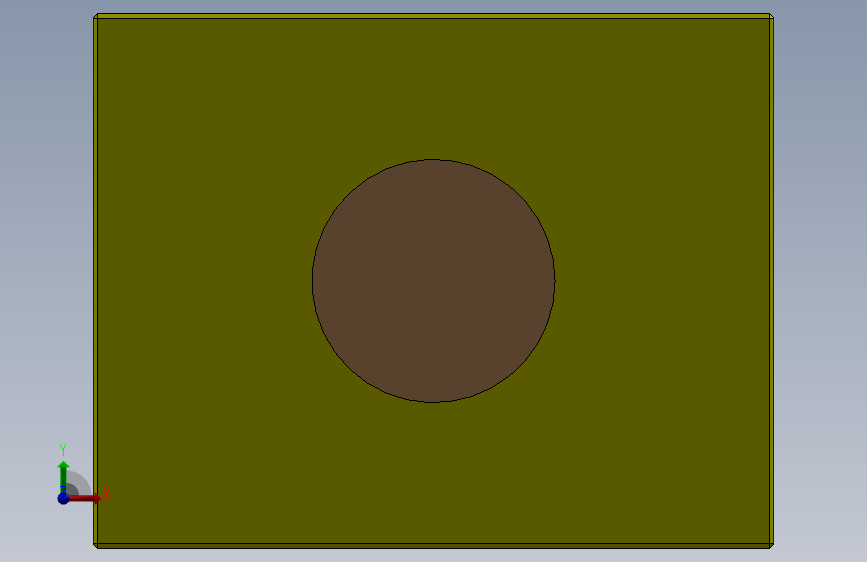Image resolution: width=867 pixels, height=562 pixels.
Task: Click the green Y axis arrow of the triad
Action: point(64,477)
